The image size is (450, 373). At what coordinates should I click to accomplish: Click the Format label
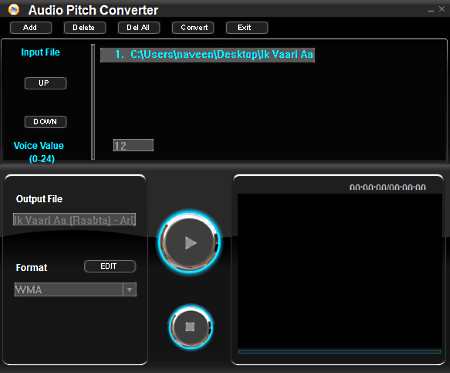[x=31, y=268]
